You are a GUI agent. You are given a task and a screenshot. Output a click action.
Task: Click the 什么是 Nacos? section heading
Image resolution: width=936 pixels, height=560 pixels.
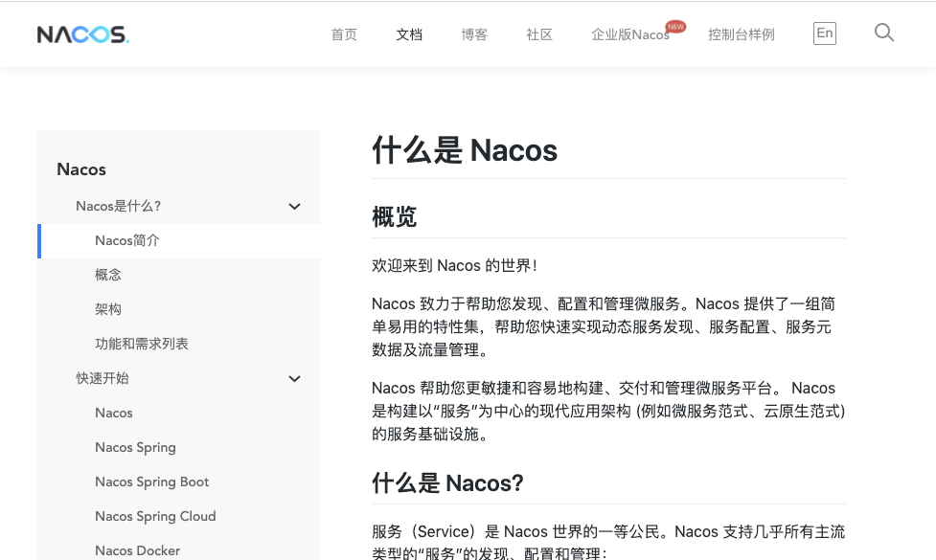(x=447, y=482)
